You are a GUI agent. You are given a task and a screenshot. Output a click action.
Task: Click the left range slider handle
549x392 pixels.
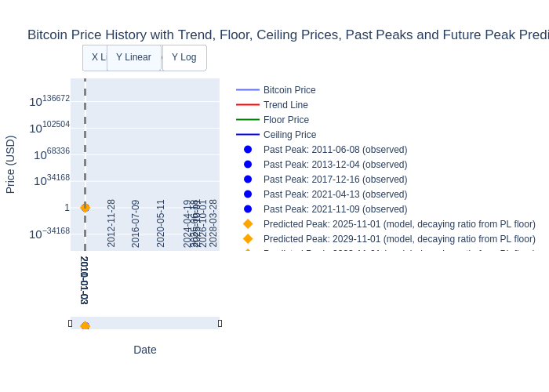[71, 323]
